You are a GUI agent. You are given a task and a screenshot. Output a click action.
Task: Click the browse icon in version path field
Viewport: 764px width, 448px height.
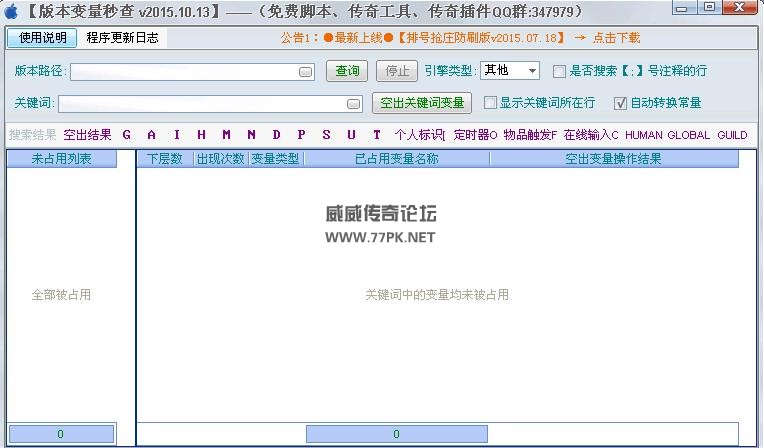(305, 72)
